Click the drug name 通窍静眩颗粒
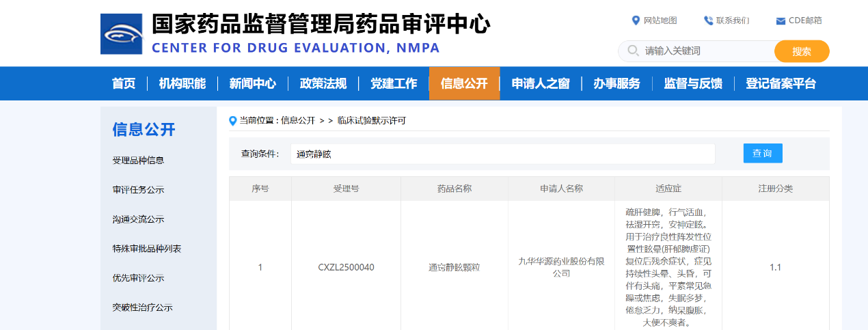Screen dimensions: 868x330 455,267
